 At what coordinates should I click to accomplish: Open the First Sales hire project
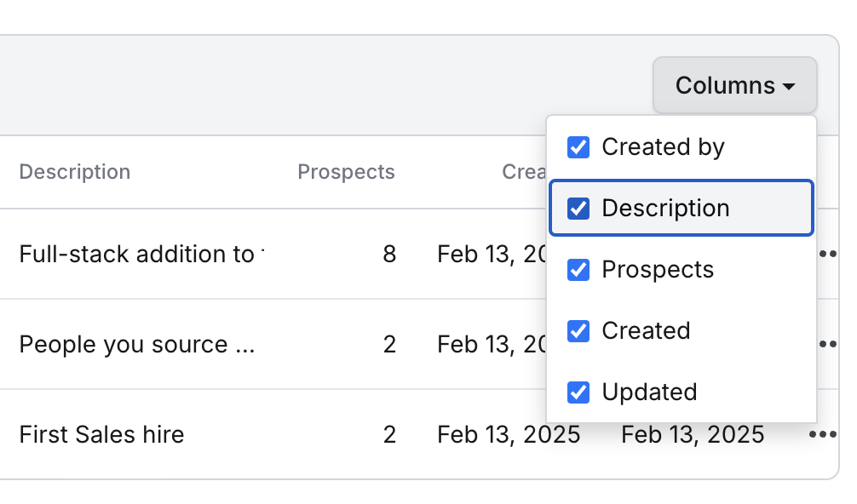click(101, 435)
